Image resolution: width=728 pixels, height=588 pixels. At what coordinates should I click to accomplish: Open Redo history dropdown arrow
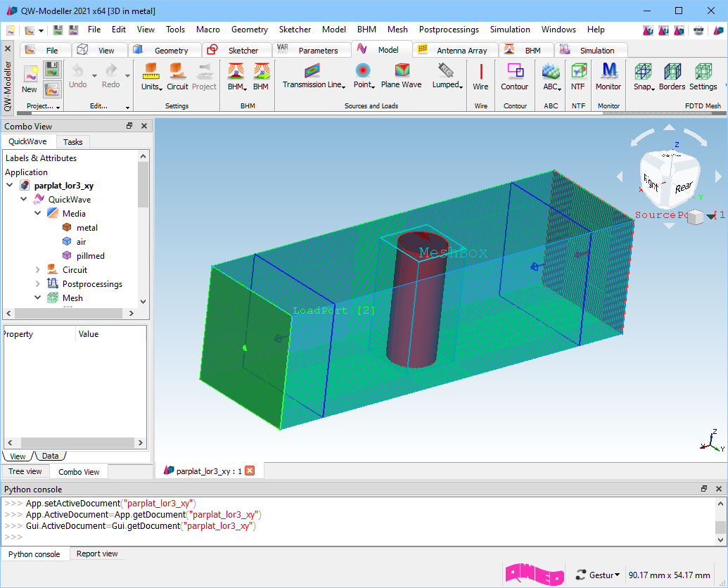[x=128, y=76]
